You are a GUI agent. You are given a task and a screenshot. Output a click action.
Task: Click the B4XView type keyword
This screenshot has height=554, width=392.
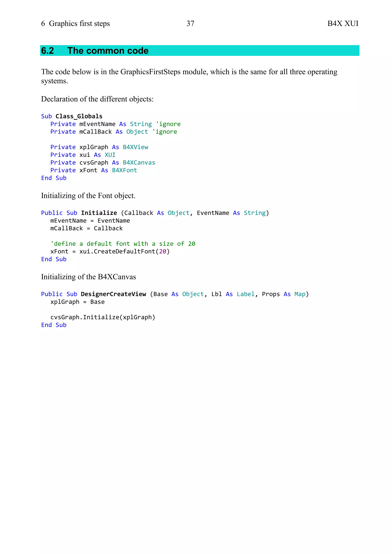pyautogui.click(x=135, y=147)
